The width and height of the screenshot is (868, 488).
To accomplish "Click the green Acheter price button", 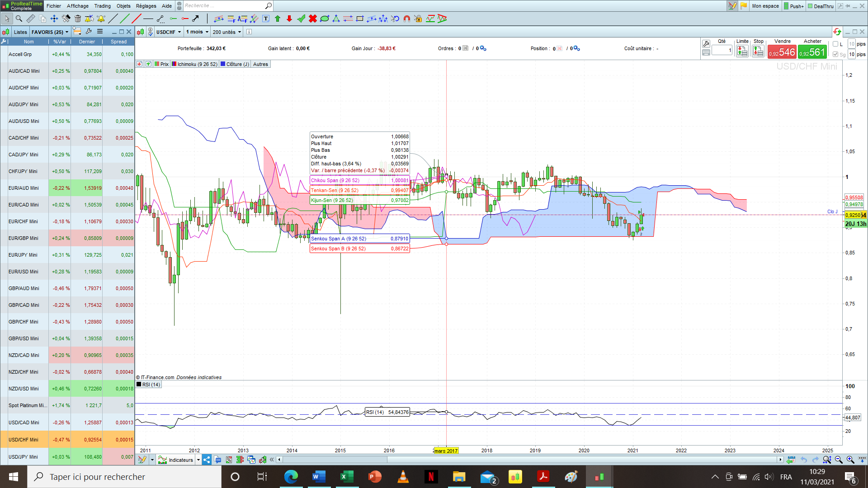I will (812, 52).
